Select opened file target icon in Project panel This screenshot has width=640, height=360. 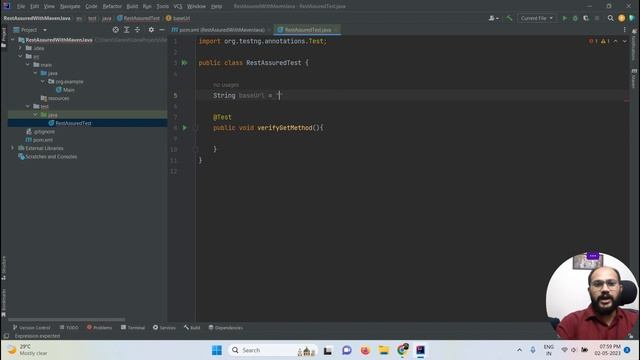[x=116, y=30]
